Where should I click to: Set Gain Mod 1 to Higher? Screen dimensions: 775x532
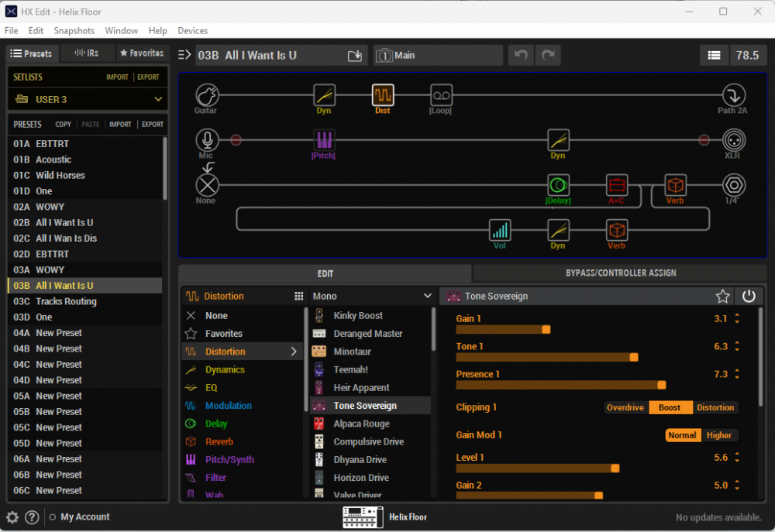click(718, 435)
